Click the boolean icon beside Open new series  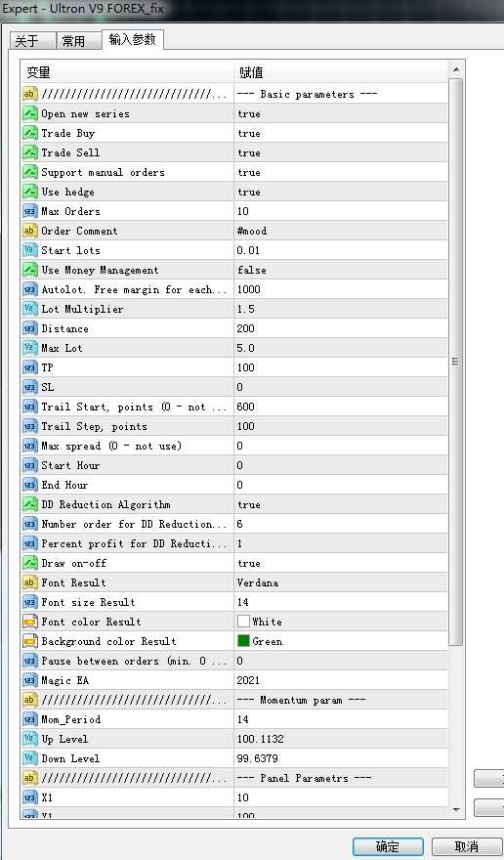pyautogui.click(x=29, y=113)
